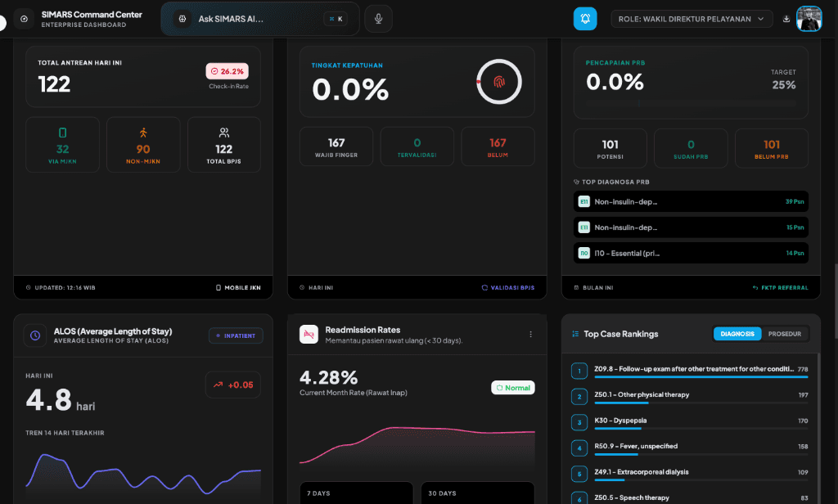The width and height of the screenshot is (838, 504).
Task: Switch rankings to Prosedur view
Action: pyautogui.click(x=785, y=334)
